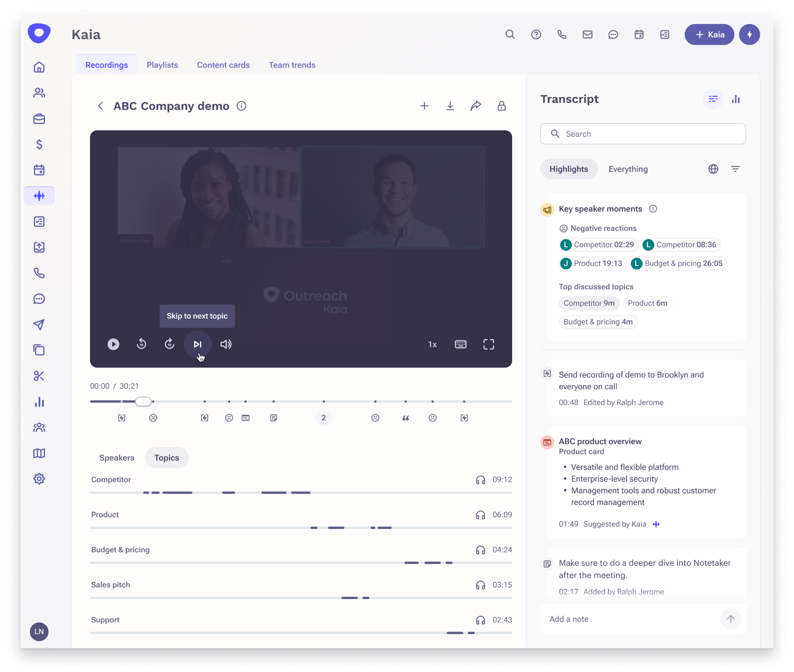Switch to the Playlists tab
Screen dimensions: 794x672
(162, 65)
